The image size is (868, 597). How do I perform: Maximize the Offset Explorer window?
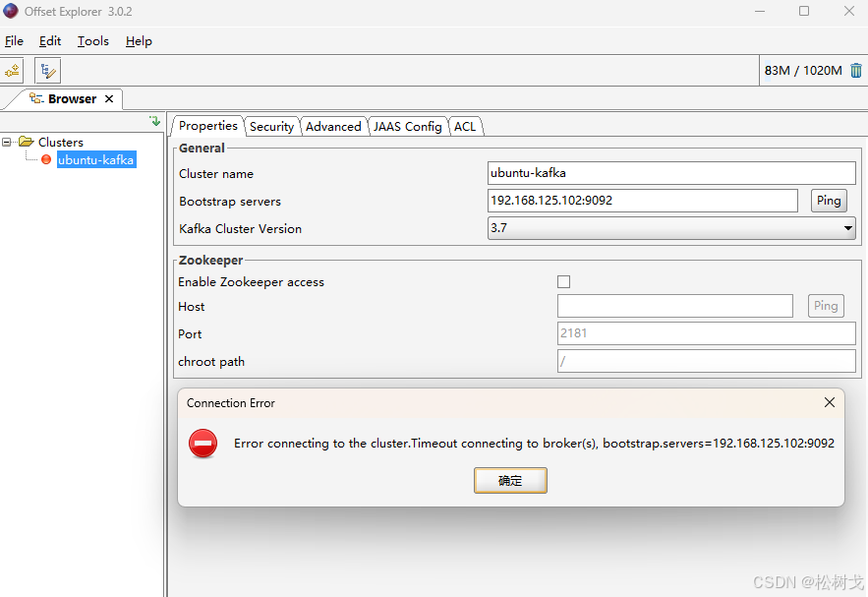point(804,11)
